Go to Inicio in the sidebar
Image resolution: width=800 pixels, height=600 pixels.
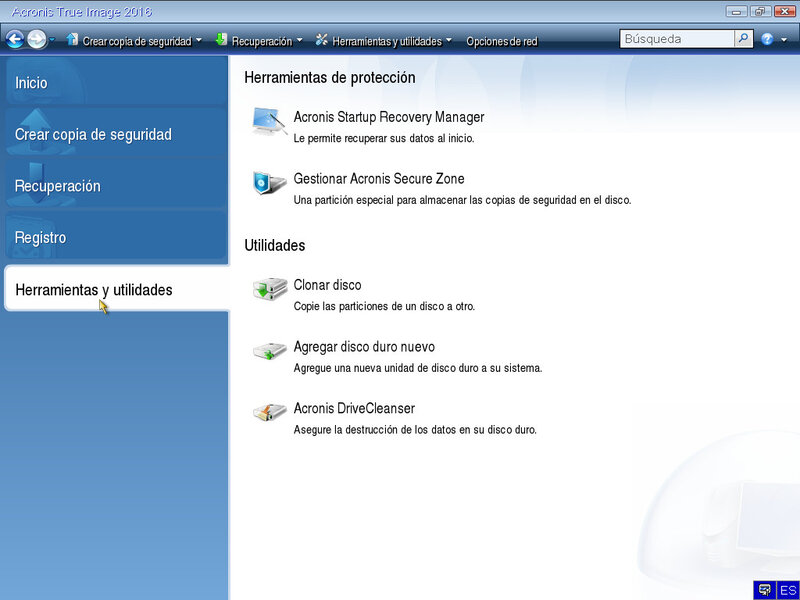(x=116, y=83)
